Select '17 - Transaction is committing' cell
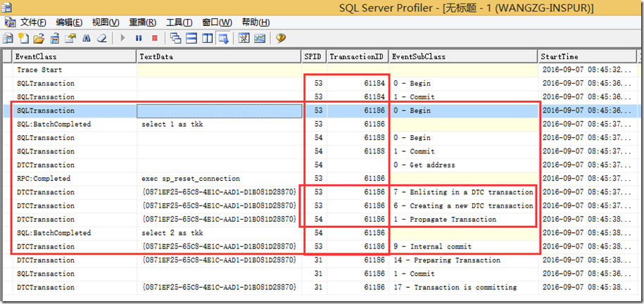 463,287
